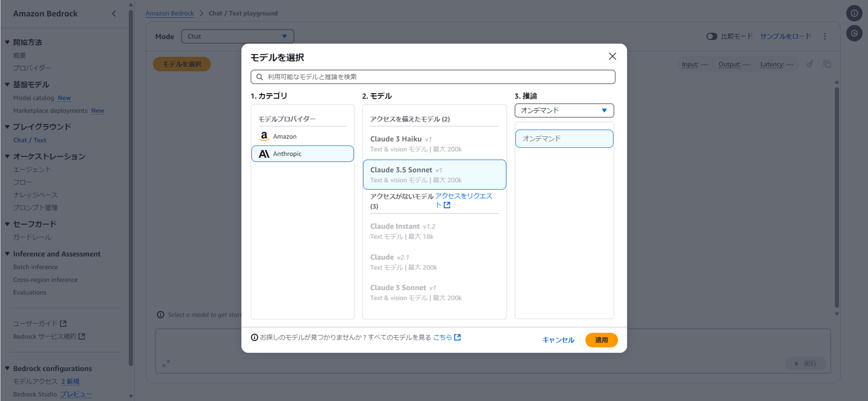
Task: Open the Mode Chat dropdown
Action: click(x=237, y=36)
